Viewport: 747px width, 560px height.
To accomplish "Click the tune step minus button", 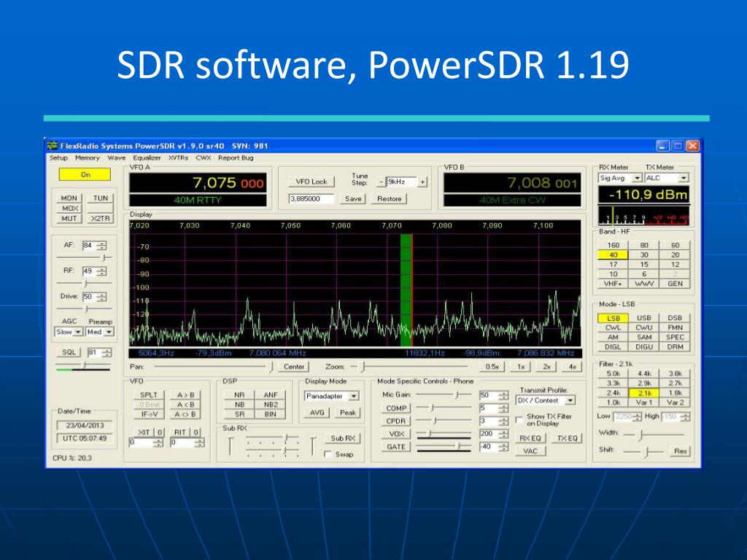I will point(381,182).
